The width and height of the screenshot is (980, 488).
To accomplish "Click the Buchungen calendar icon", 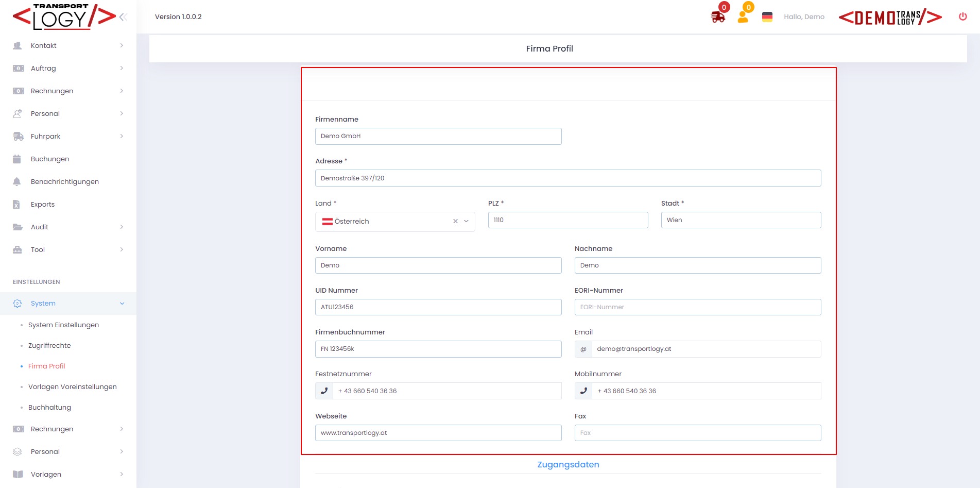I will pyautogui.click(x=17, y=159).
